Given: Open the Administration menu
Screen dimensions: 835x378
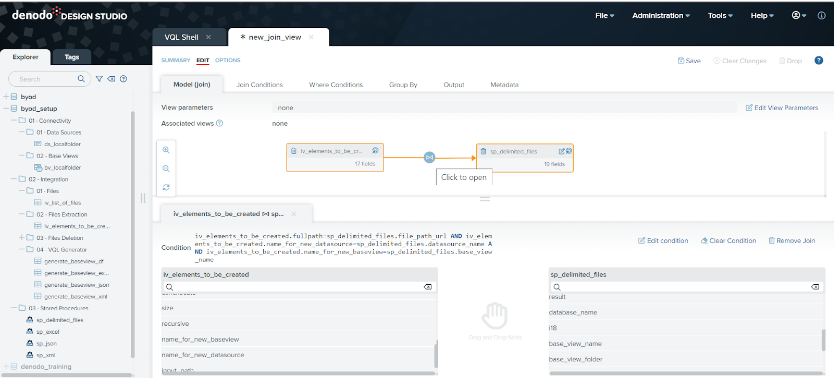Looking at the screenshot, I should 661,15.
